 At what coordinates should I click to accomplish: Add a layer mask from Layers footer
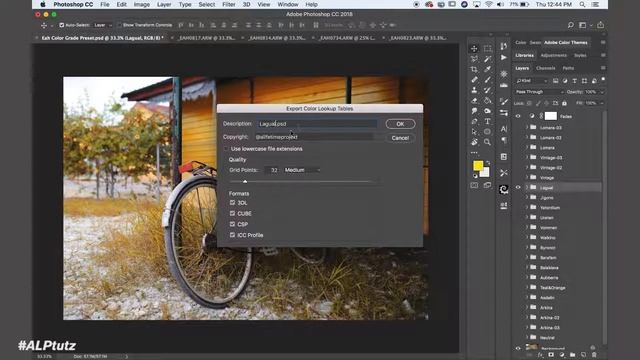(x=551, y=355)
